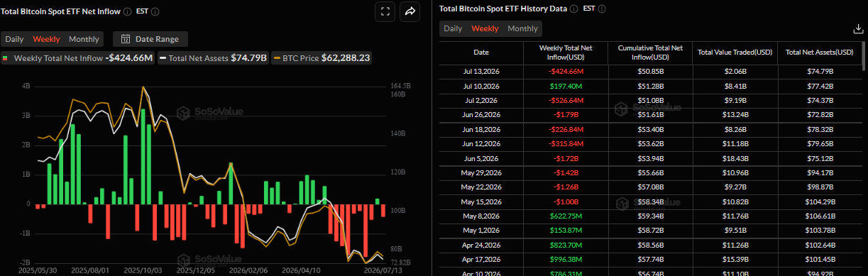This screenshot has width=868, height=276.
Task: Switch history data table to Daily
Action: click(454, 28)
